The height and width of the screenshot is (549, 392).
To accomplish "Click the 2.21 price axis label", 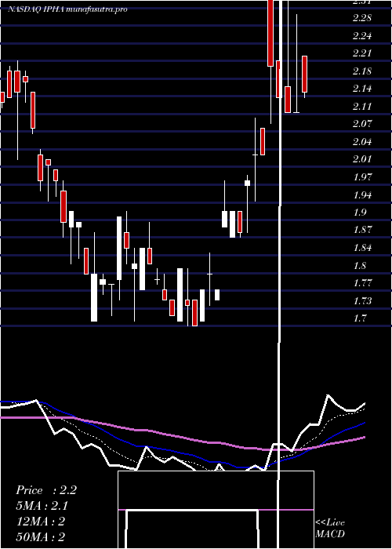I will [362, 53].
